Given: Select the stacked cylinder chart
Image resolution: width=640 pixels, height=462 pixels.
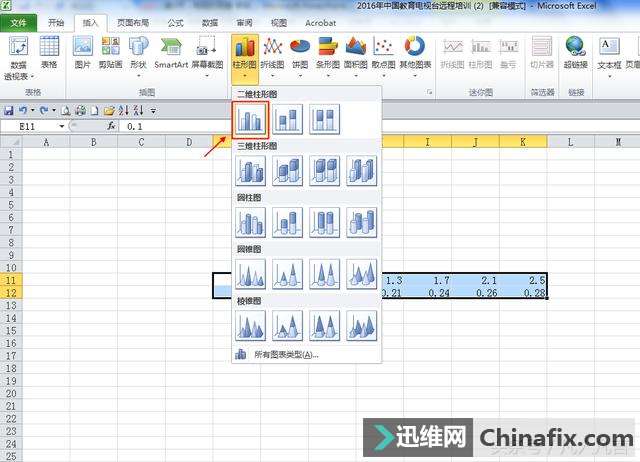Looking at the screenshot, I should click(287, 222).
